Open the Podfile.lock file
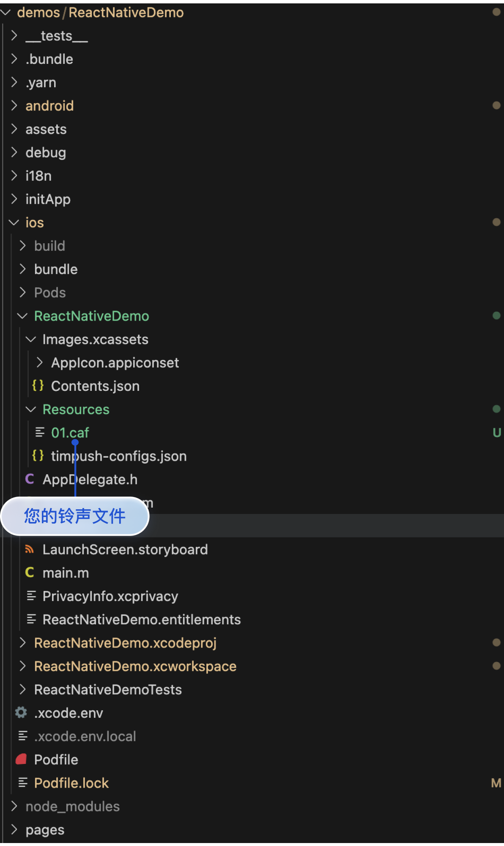The image size is (504, 846). [x=71, y=783]
